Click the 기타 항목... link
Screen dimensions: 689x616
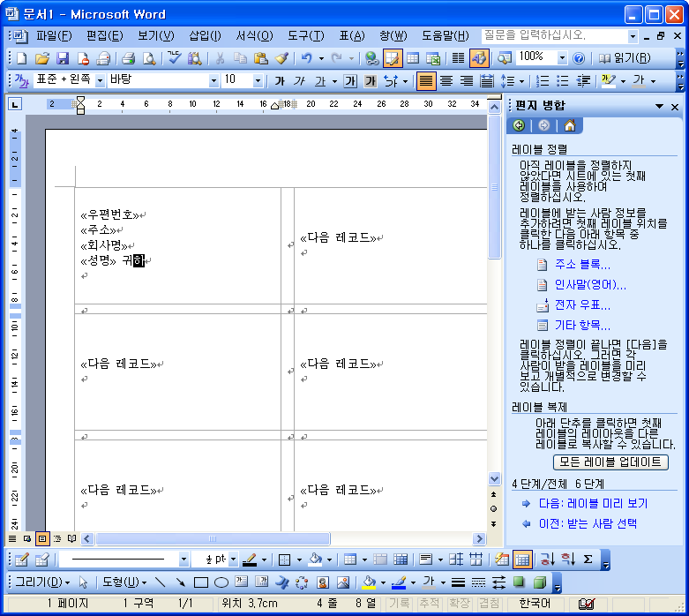point(582,326)
